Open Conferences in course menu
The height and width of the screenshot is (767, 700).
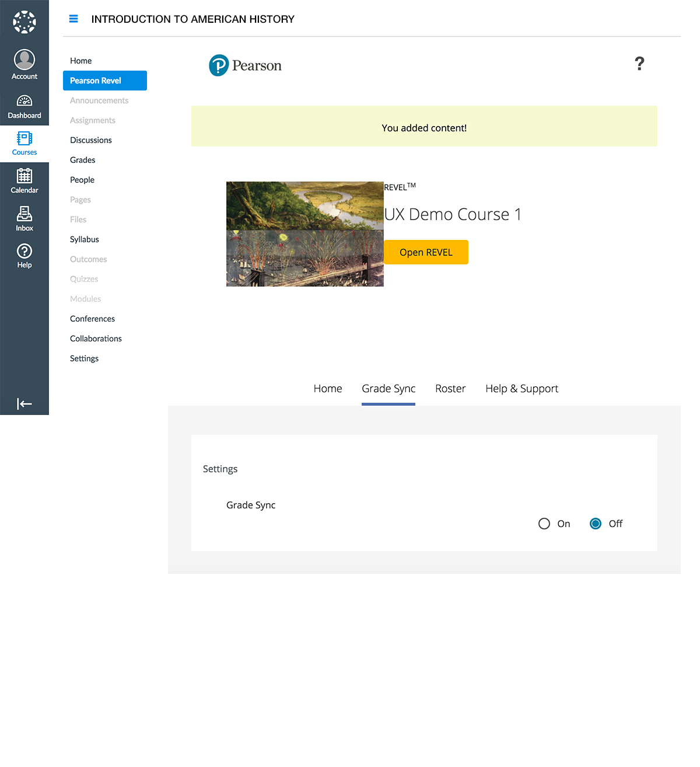click(93, 319)
